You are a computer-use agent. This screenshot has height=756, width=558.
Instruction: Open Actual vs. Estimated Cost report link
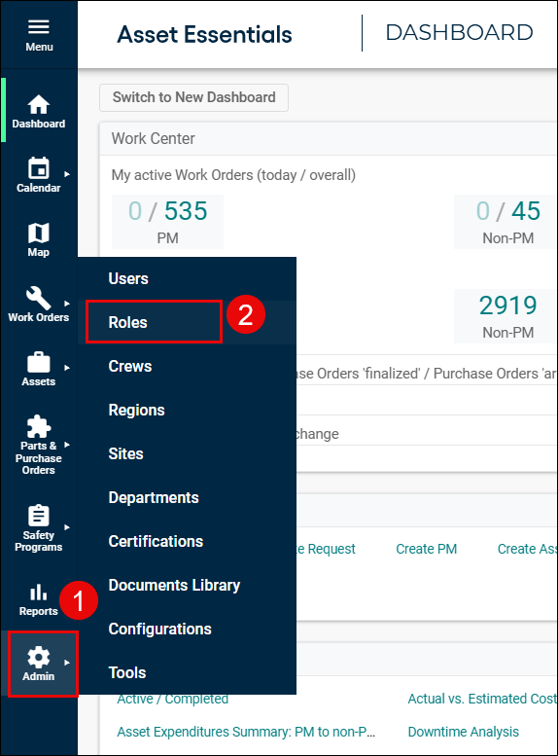(482, 699)
